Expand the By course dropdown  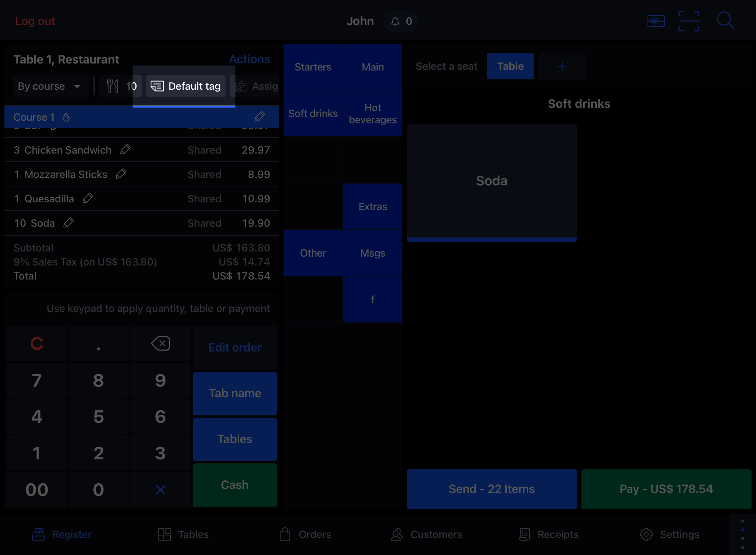click(49, 86)
